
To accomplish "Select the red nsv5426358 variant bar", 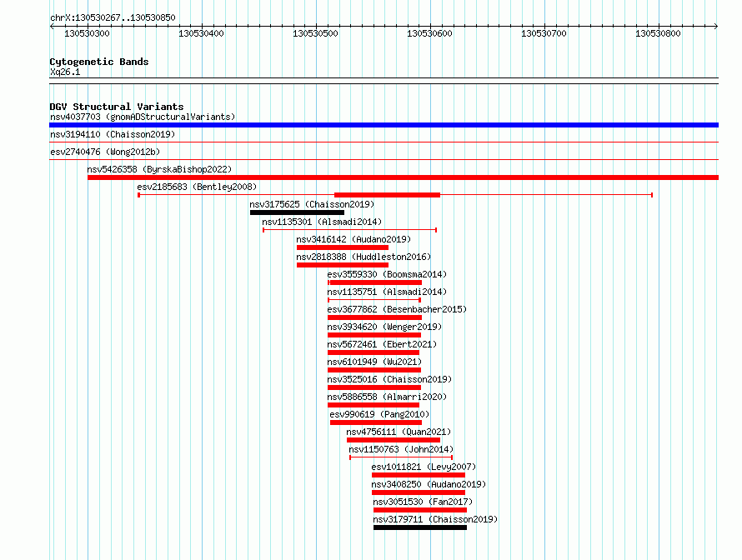I will click(403, 177).
